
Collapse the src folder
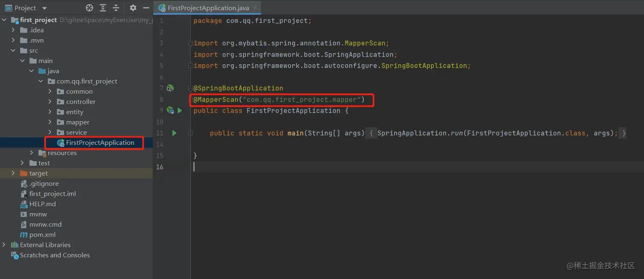[13, 50]
